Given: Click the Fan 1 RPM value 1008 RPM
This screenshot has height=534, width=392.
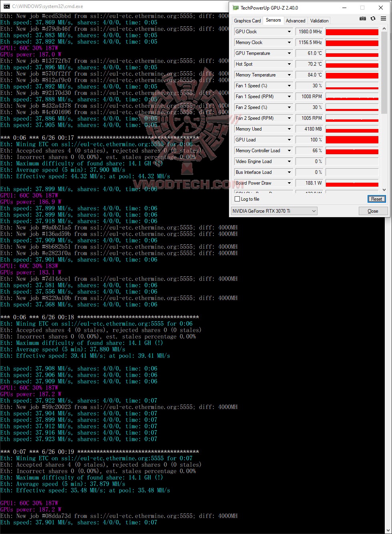Looking at the screenshot, I should pos(310,97).
